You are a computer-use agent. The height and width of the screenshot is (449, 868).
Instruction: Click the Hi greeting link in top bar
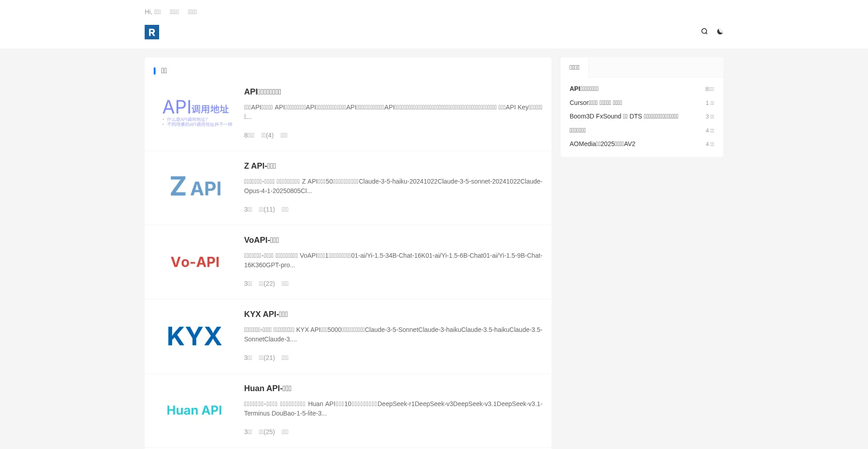[153, 12]
